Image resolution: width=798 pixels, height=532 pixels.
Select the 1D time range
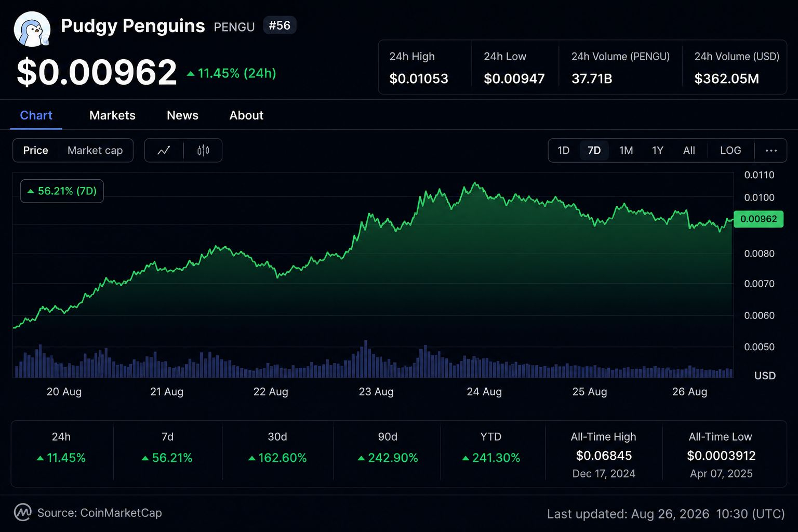click(x=564, y=151)
